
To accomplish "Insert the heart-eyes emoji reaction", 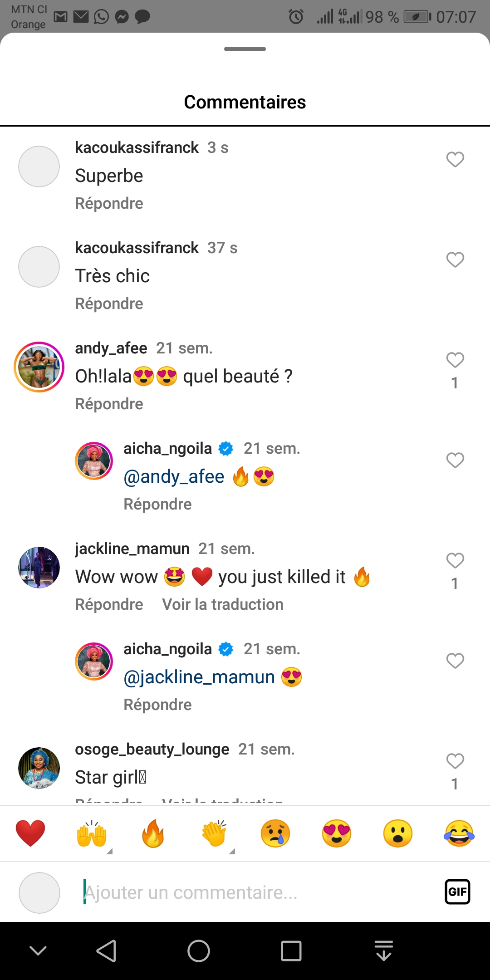I will (x=337, y=833).
